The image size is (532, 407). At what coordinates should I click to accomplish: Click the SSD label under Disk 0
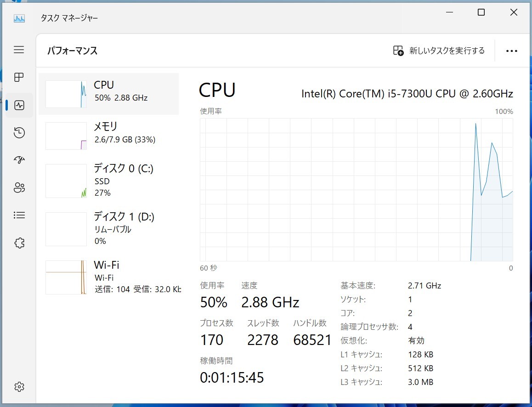tap(102, 181)
